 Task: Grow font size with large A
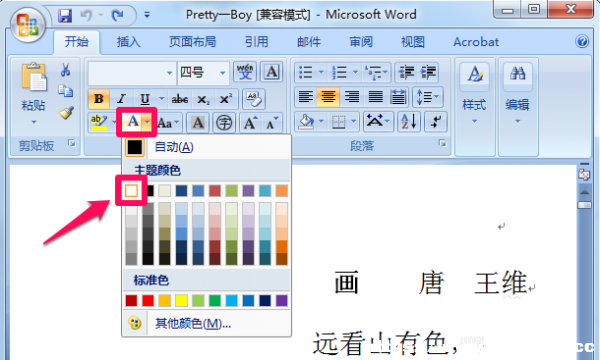click(x=250, y=123)
